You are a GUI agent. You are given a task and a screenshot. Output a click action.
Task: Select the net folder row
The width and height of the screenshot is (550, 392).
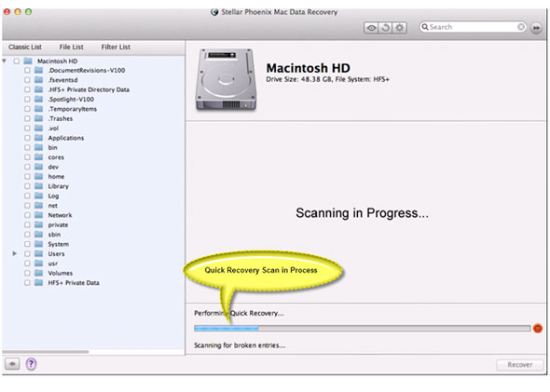(x=93, y=206)
